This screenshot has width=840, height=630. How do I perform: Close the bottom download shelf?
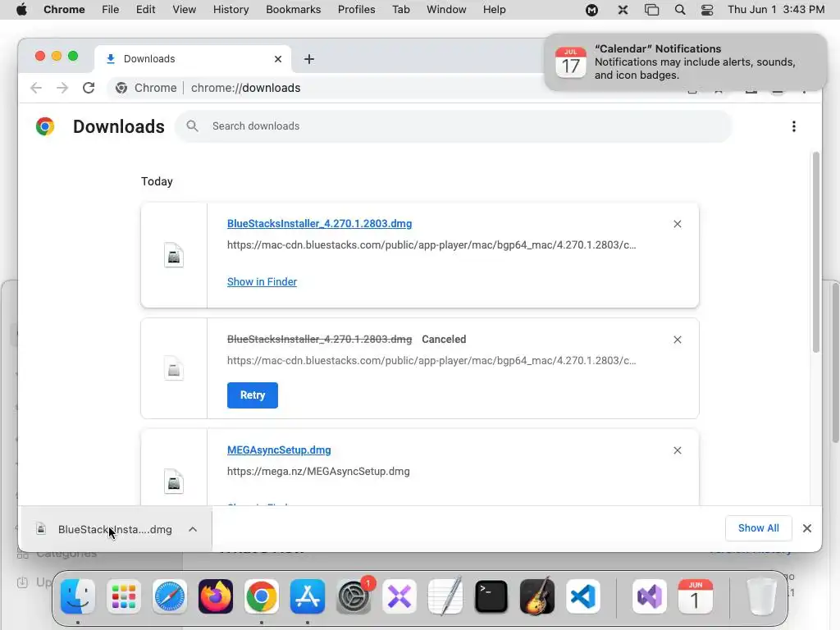[807, 528]
